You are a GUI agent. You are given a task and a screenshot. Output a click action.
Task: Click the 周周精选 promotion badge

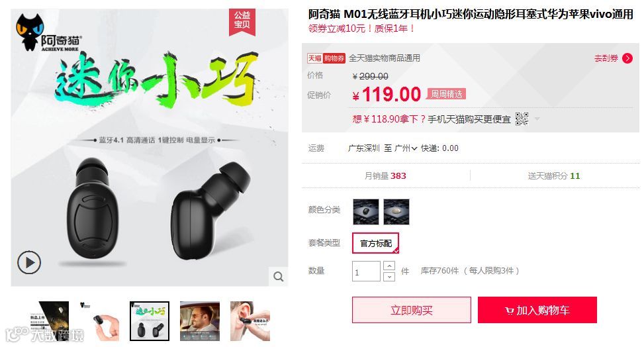click(447, 94)
